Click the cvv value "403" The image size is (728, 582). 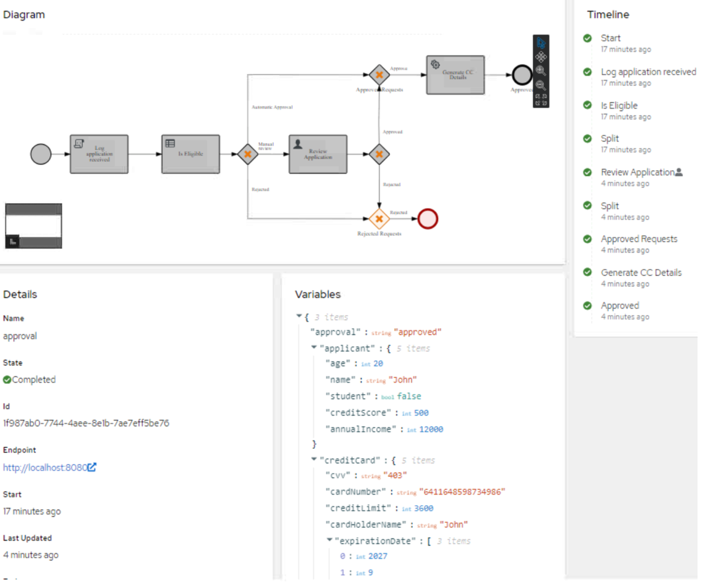click(x=394, y=475)
